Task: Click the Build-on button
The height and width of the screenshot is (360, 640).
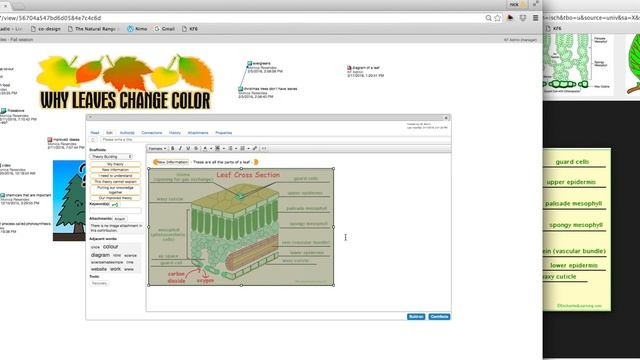Action: (416, 317)
